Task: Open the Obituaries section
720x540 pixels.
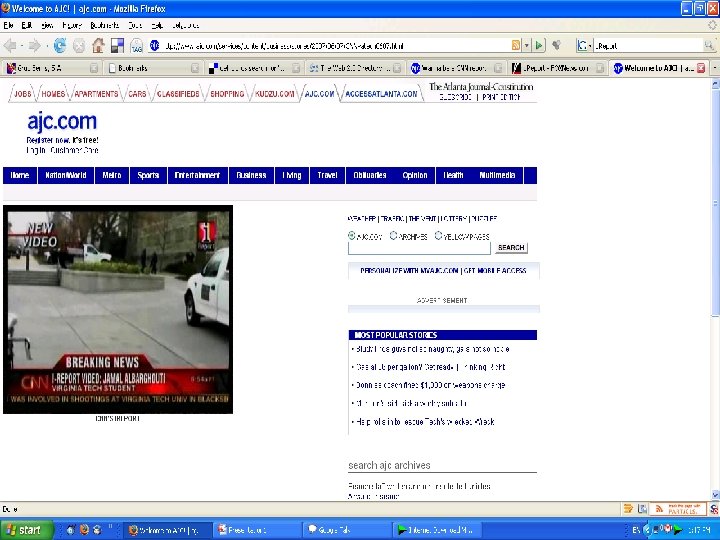Action: click(x=370, y=175)
